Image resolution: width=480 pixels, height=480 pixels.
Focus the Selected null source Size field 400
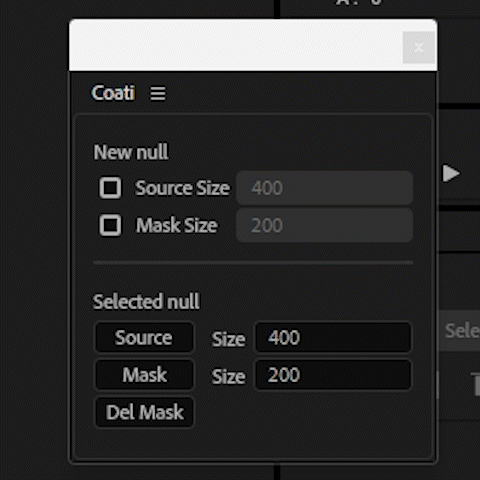(x=333, y=337)
